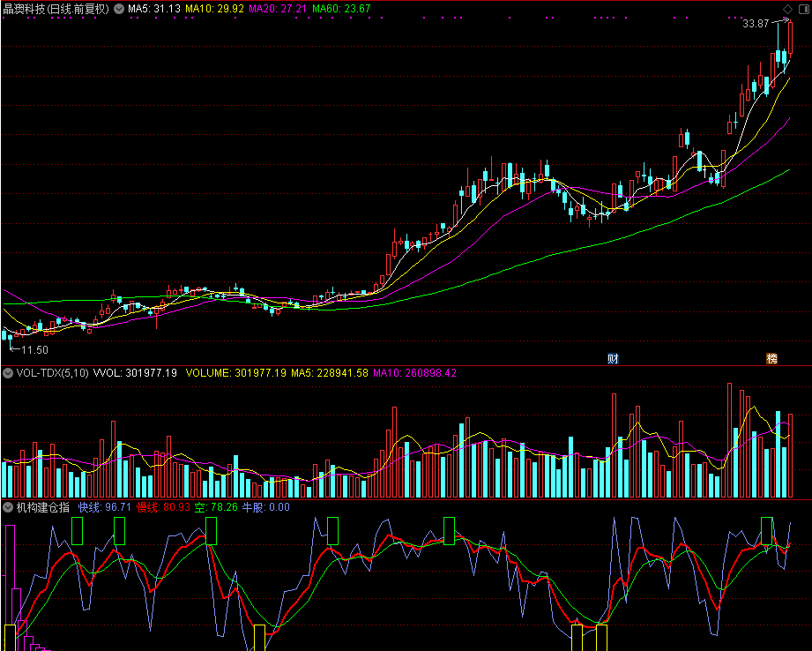This screenshot has height=651, width=812.
Task: Click the diamond icon at chart top right
Action: 787,9
